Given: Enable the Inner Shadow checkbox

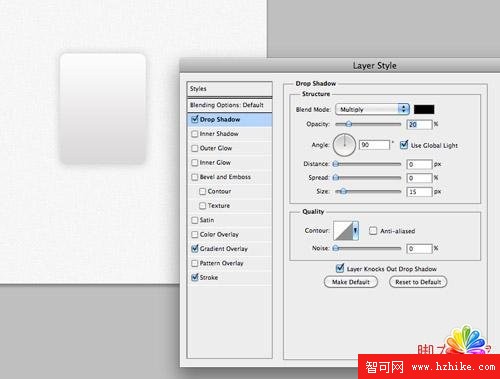Looking at the screenshot, I should (x=195, y=134).
